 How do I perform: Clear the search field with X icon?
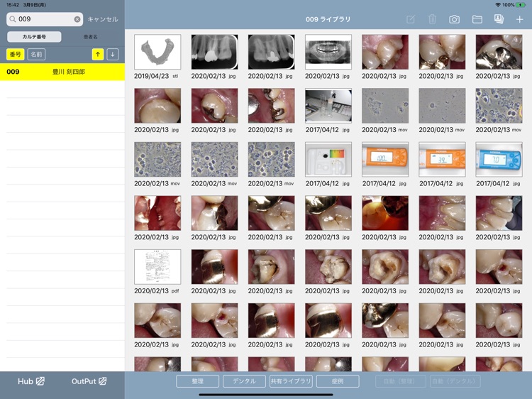coord(77,19)
